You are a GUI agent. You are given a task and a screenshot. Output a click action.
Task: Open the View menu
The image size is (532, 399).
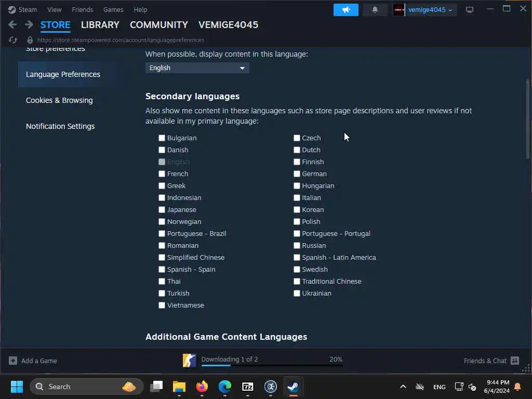pyautogui.click(x=54, y=10)
